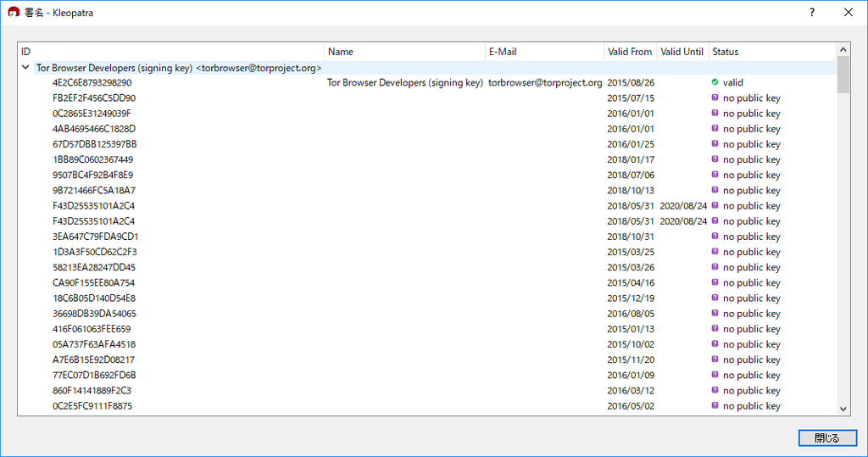Click the status icon in row 4AB4695466C1828D
Screen dimensions: 868x457
[715, 129]
